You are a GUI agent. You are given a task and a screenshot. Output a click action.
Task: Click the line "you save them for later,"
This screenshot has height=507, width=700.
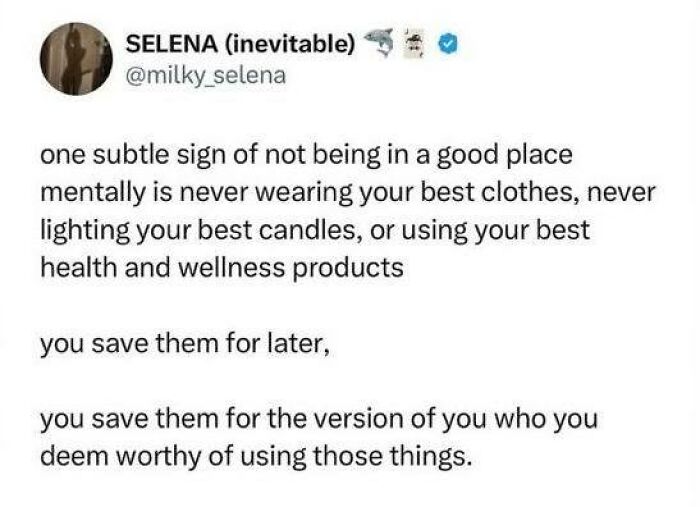pos(180,344)
